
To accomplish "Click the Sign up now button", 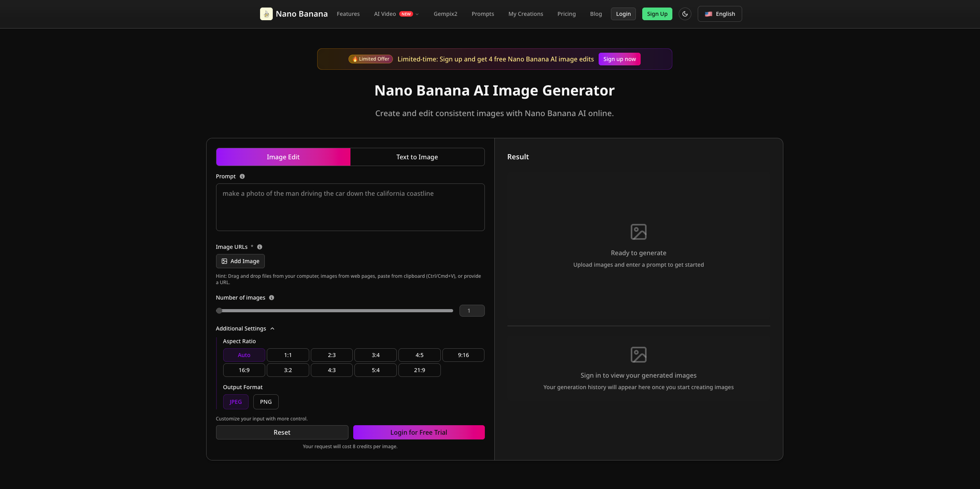I will pos(619,59).
